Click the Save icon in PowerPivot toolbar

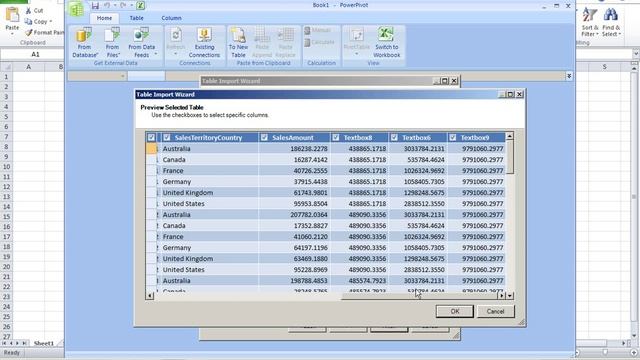(95, 6)
